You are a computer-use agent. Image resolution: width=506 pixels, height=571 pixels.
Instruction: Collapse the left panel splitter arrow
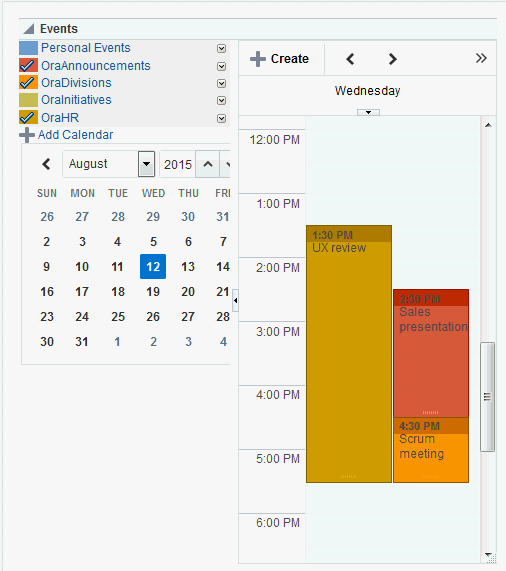236,300
